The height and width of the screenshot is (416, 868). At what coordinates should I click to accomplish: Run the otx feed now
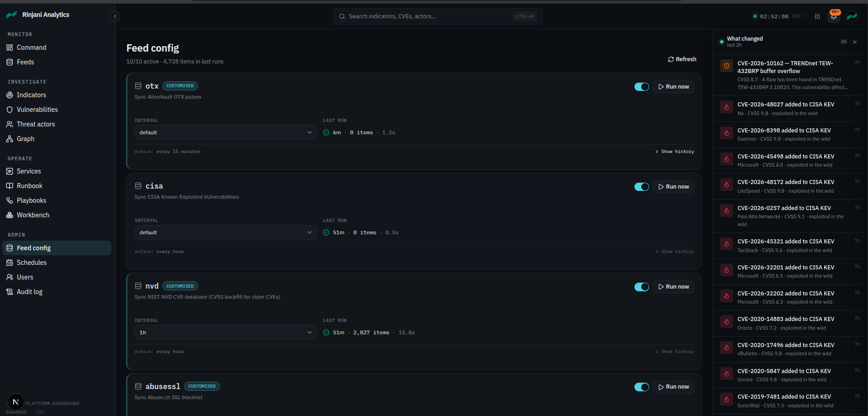pos(674,87)
